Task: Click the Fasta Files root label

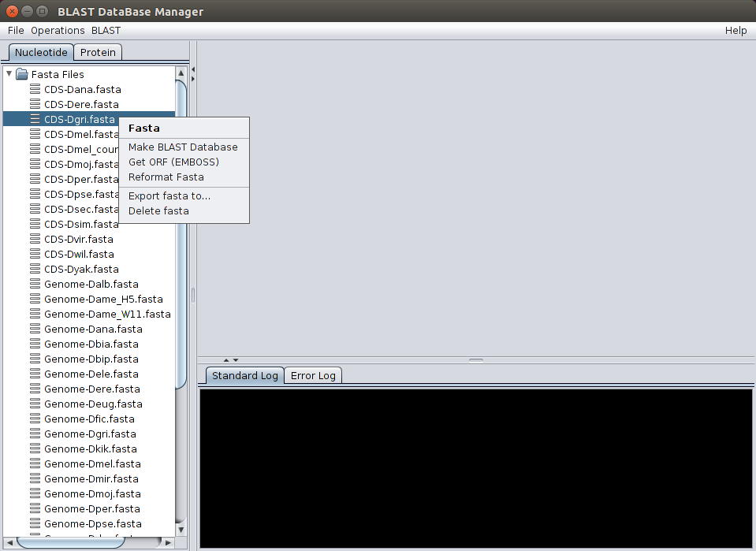Action: [58, 74]
